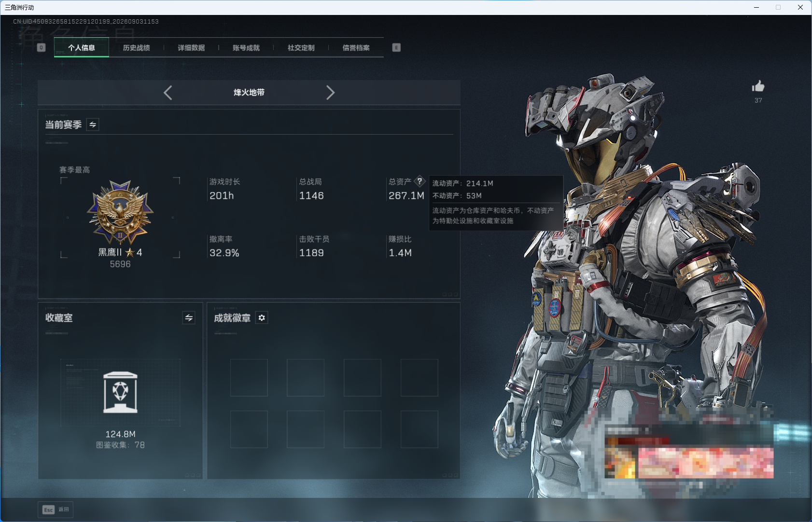
Task: Open the 详细数据 tab
Action: 191,48
